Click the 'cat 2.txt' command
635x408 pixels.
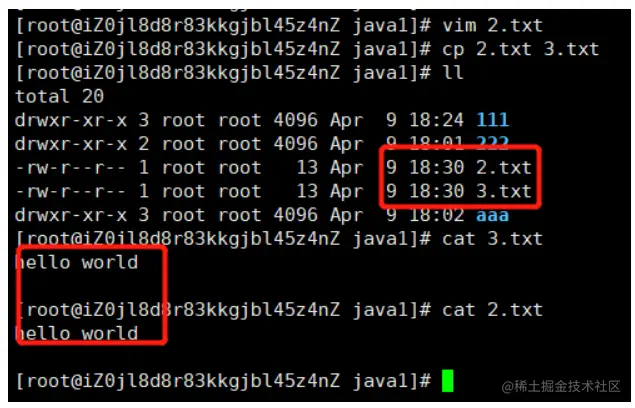click(492, 310)
